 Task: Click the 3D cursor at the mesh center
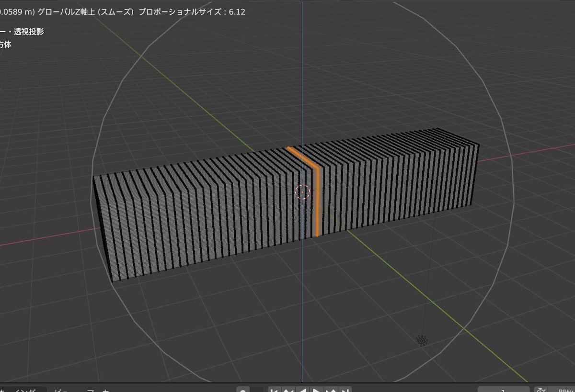click(x=303, y=192)
